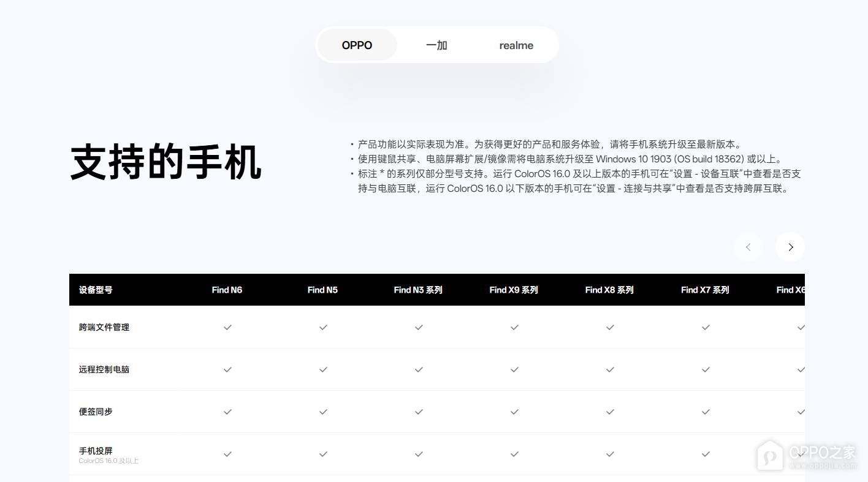Click the 设备型号 header cell
This screenshot has height=482, width=868.
click(96, 290)
